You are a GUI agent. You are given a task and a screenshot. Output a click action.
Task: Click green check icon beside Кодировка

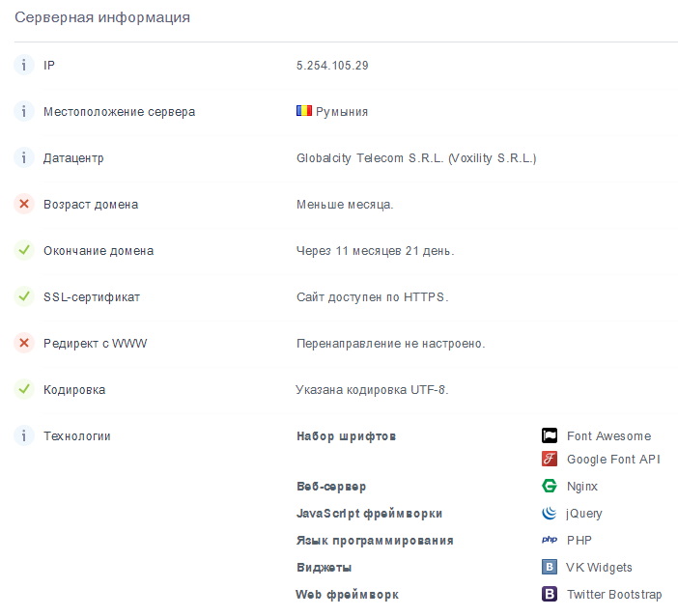pos(24,389)
